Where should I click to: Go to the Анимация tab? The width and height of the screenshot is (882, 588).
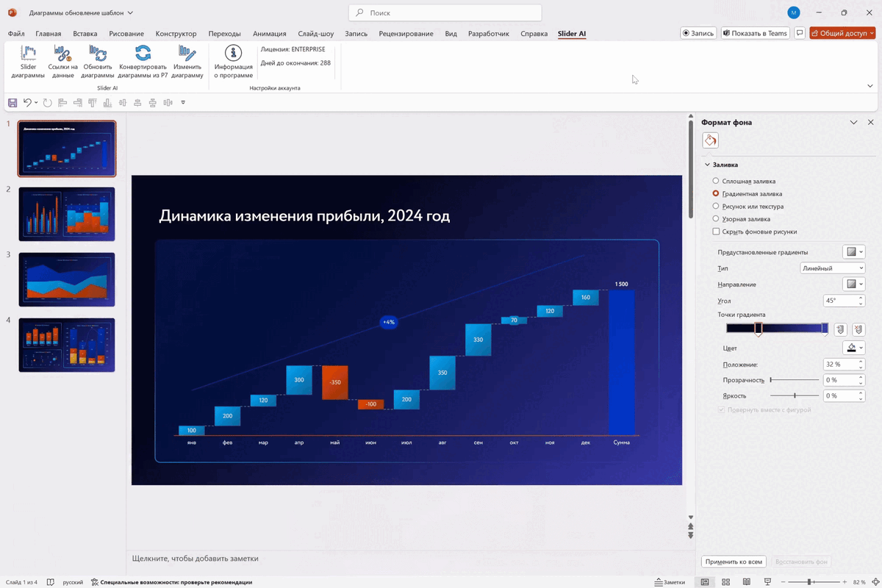pyautogui.click(x=270, y=34)
